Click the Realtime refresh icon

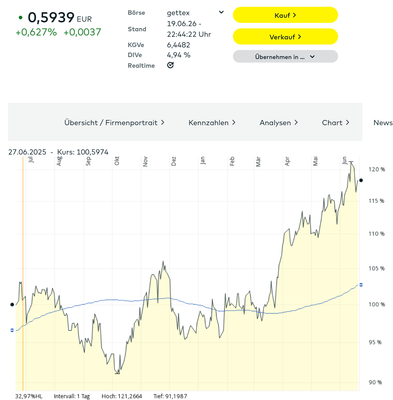[x=170, y=65]
